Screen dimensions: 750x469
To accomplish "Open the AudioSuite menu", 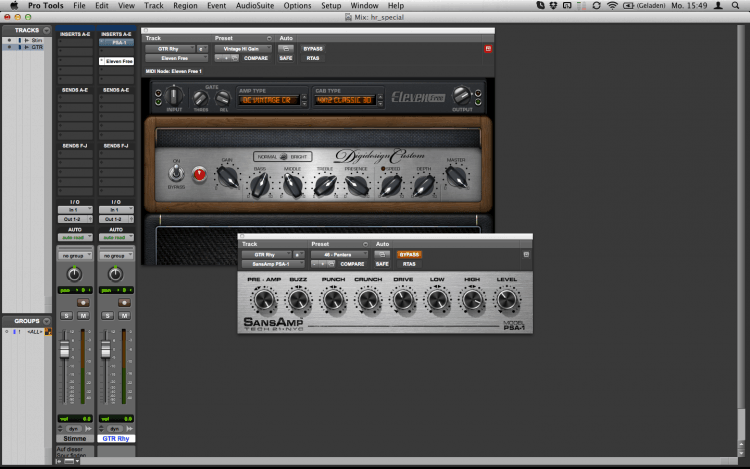I will 255,6.
